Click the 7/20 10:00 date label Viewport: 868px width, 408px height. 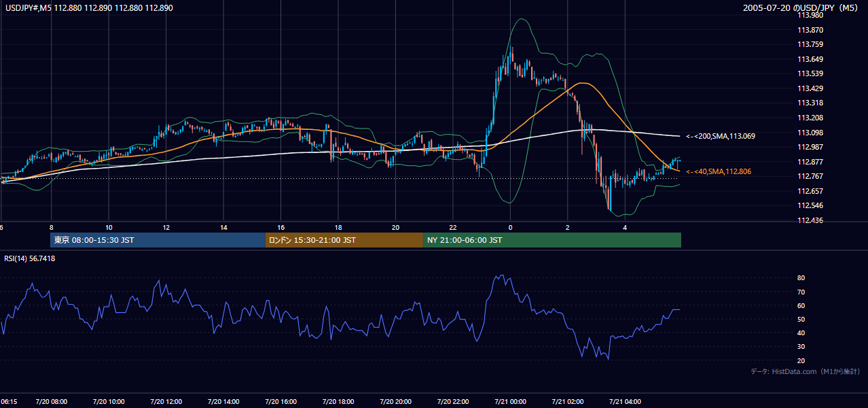109,402
